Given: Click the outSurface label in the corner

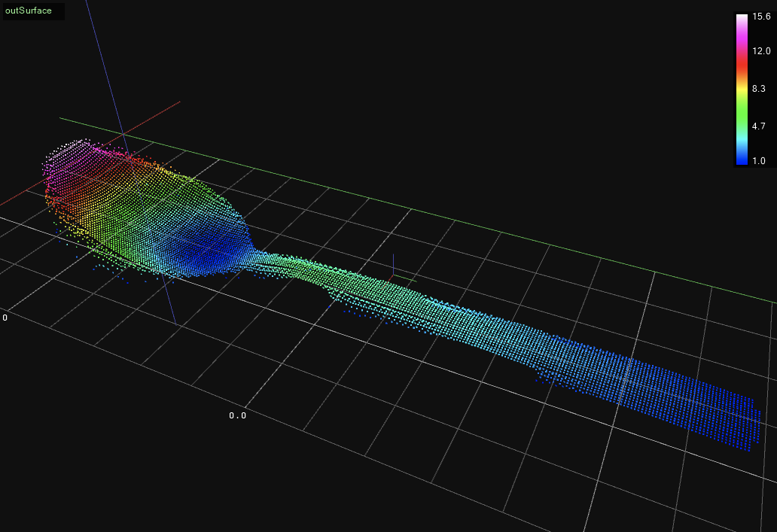Looking at the screenshot, I should point(29,11).
